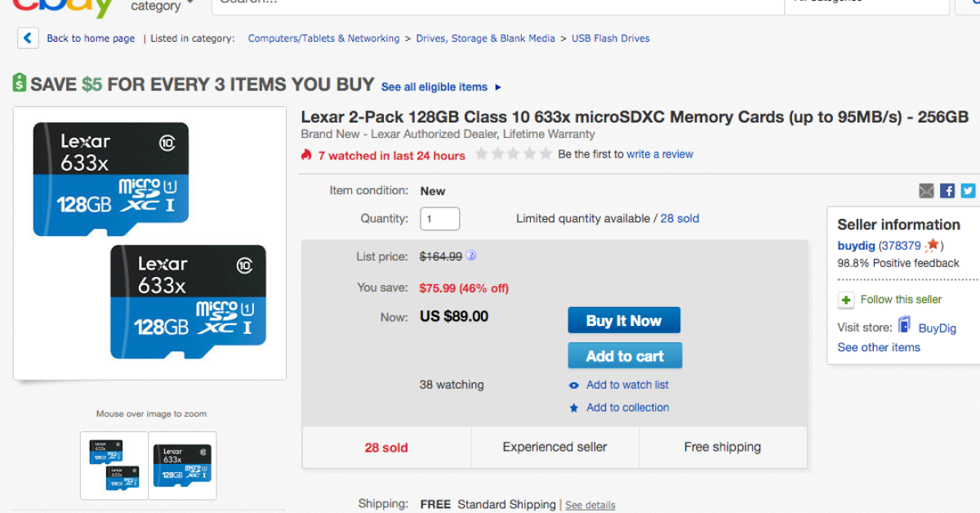Select the second product thumbnail
Screen dimensions: 980x513
point(182,465)
